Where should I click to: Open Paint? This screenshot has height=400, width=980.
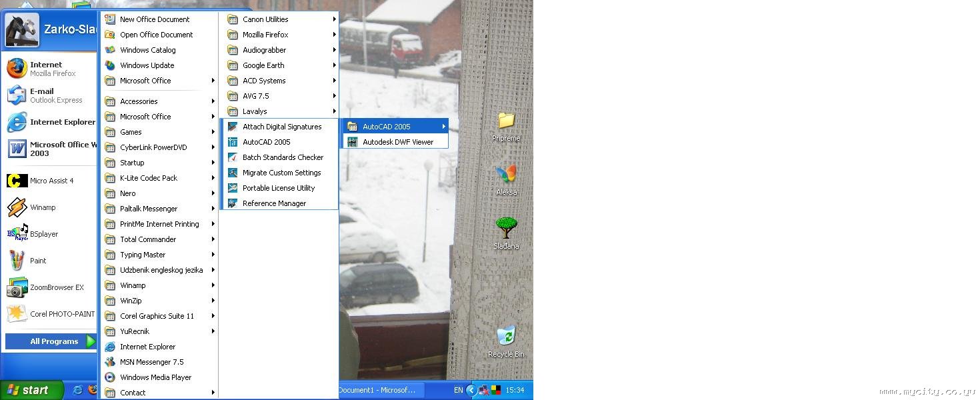click(x=51, y=261)
